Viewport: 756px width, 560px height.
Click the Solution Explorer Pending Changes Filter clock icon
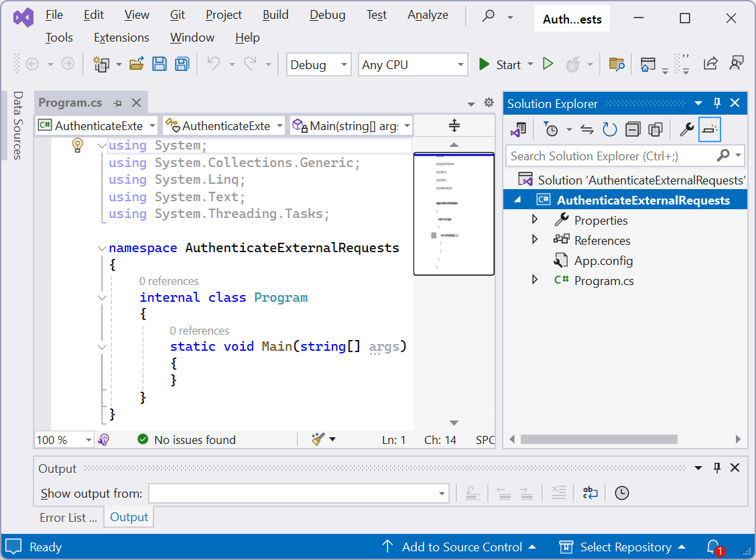551,129
